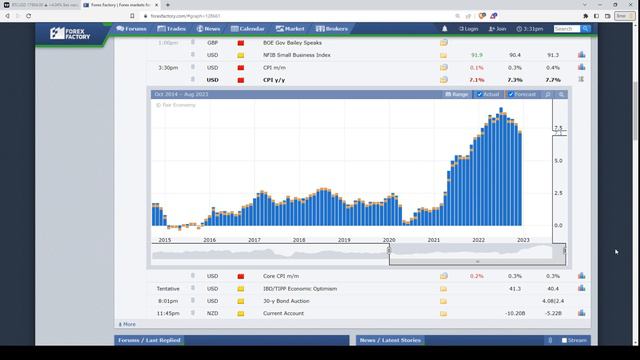This screenshot has height=360, width=640.
Task: Open graph icon for NFIB Small Business Index
Action: point(582,55)
